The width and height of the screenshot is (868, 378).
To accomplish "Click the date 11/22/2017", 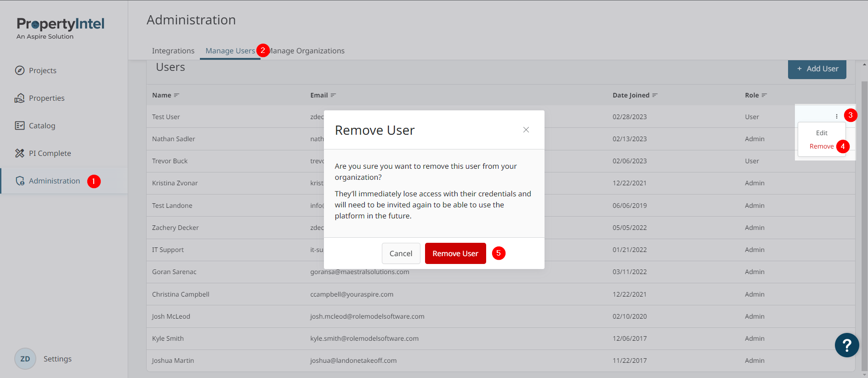I will pos(630,361).
